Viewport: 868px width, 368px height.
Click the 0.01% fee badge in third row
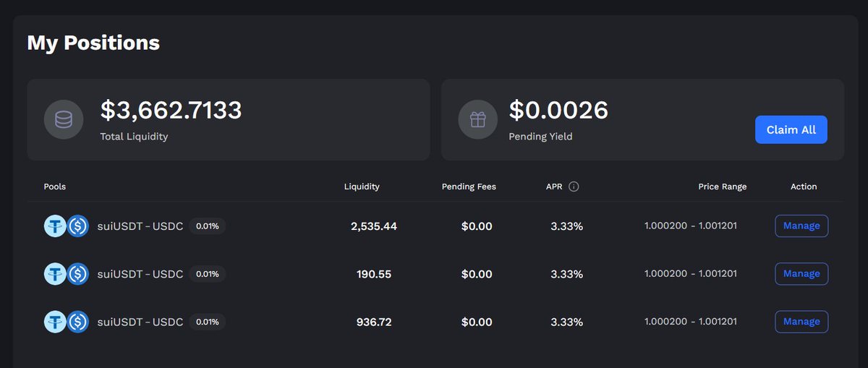(208, 322)
